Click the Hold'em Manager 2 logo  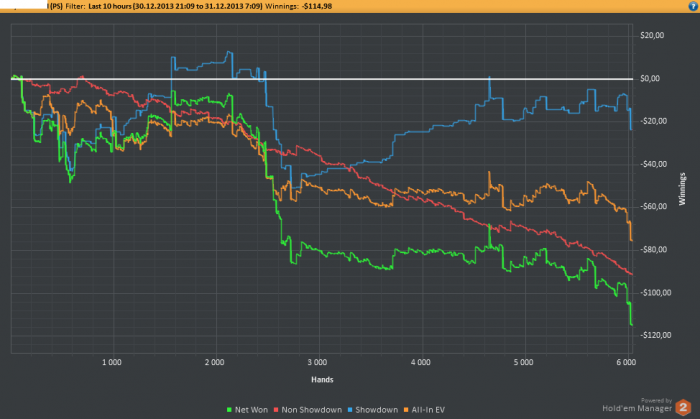click(x=683, y=407)
